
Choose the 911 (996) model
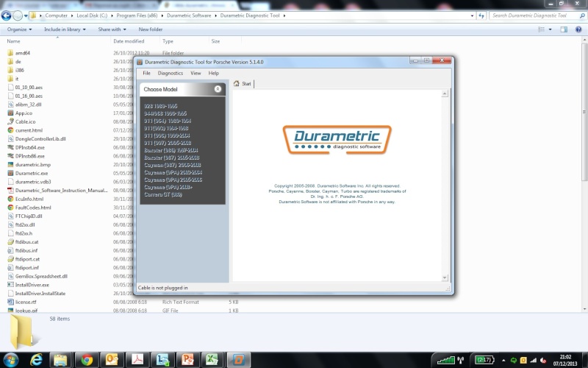pos(167,135)
